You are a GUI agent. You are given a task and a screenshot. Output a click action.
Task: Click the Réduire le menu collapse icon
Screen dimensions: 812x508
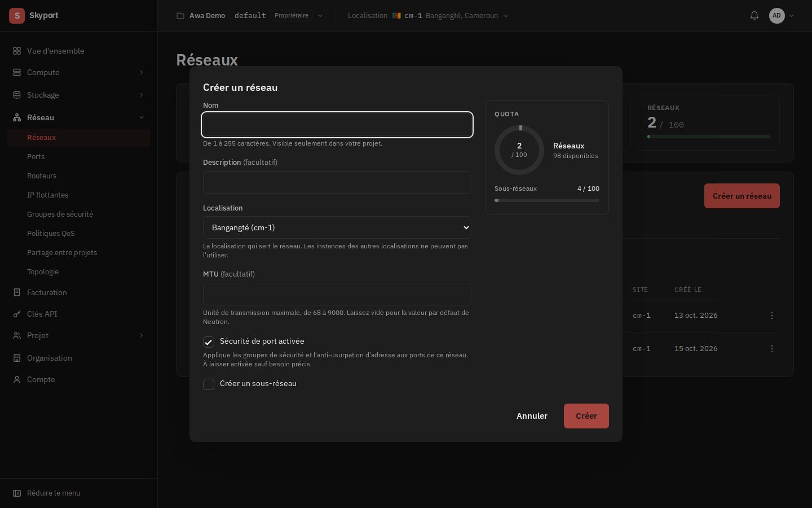pos(17,493)
